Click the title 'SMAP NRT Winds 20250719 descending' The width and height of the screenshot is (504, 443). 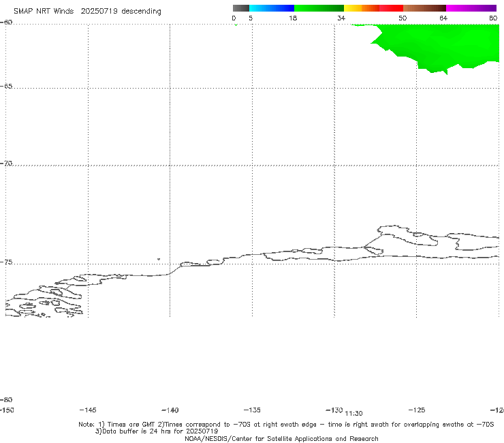(87, 12)
